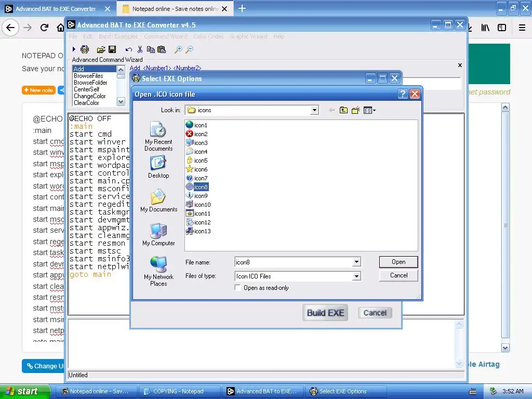Click Zoom Out magnifier icon
Screen dimensions: 532x399
click(x=189, y=50)
